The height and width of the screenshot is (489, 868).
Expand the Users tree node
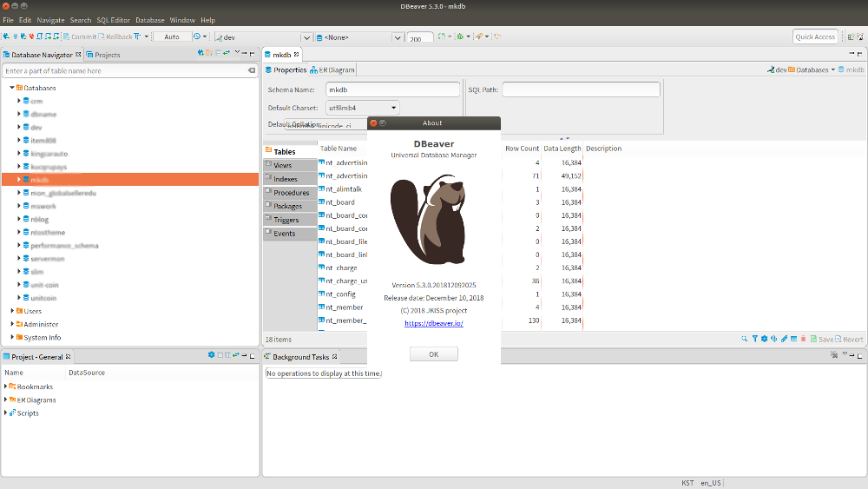point(12,311)
